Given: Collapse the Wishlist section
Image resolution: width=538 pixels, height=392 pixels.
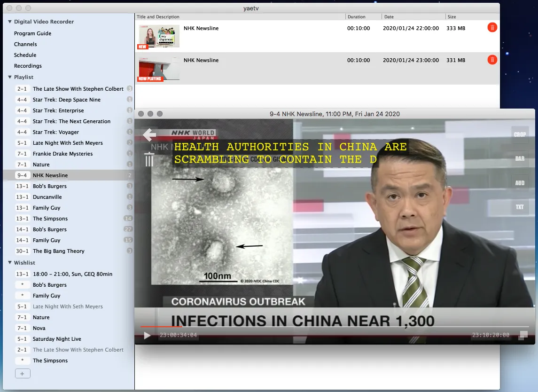Looking at the screenshot, I should point(10,263).
